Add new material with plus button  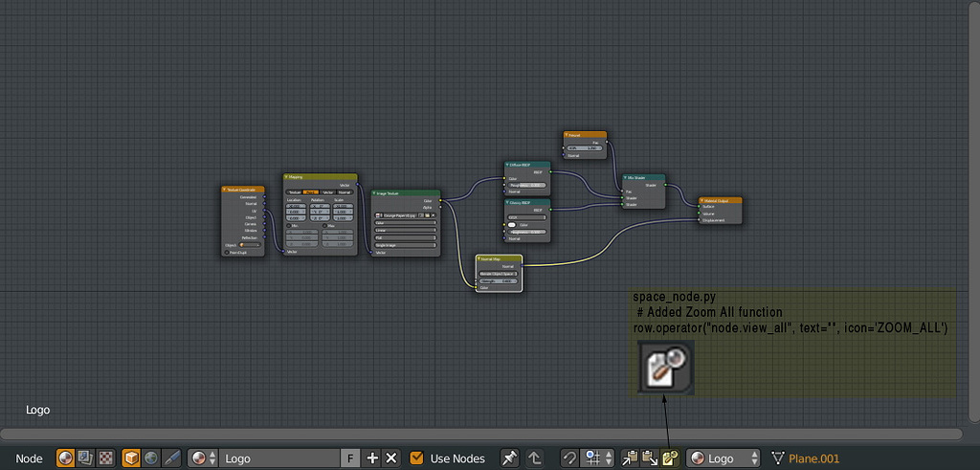click(x=372, y=459)
